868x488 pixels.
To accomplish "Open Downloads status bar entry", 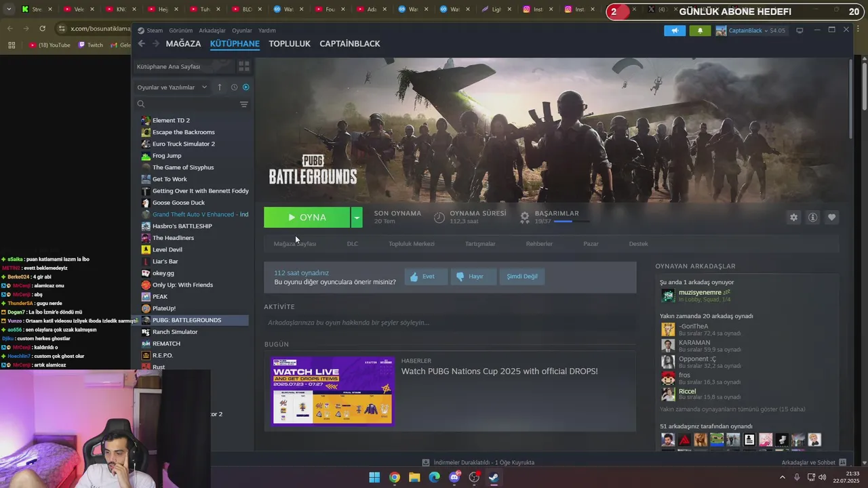I will pyautogui.click(x=478, y=462).
